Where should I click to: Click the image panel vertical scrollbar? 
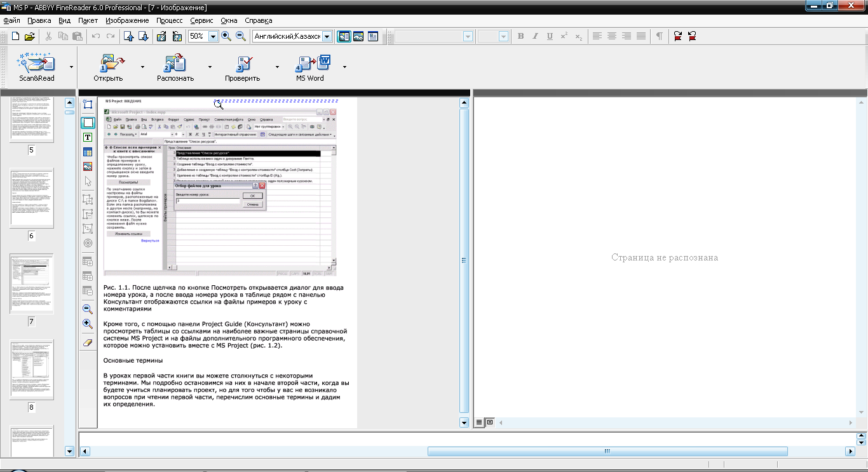(x=464, y=260)
